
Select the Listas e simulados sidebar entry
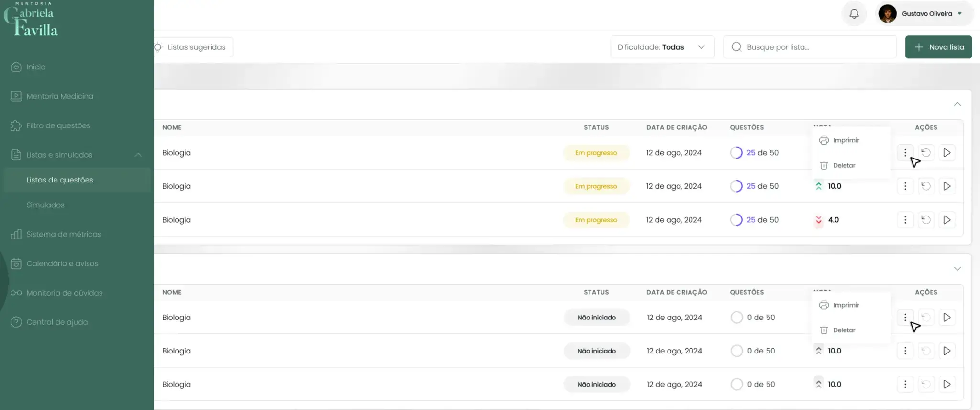click(52, 155)
